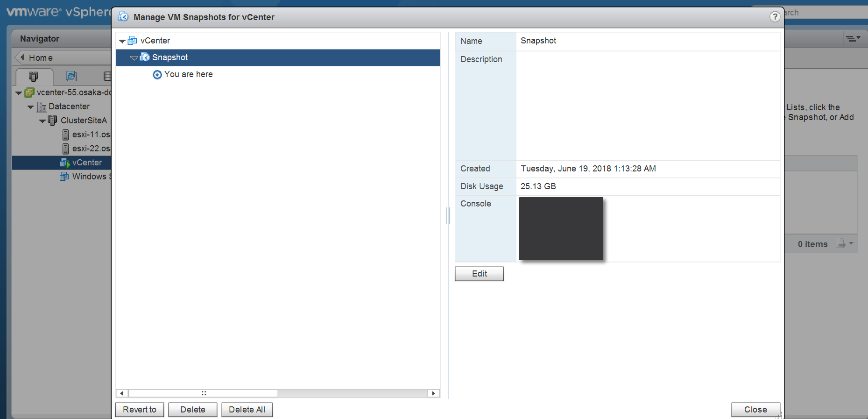Click the pane splitter handle between panels
868x419 pixels.
(x=448, y=215)
